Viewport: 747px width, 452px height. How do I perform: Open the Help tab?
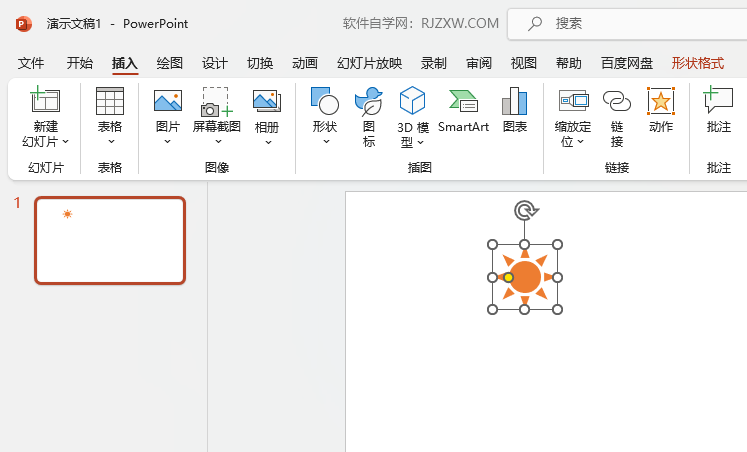569,63
